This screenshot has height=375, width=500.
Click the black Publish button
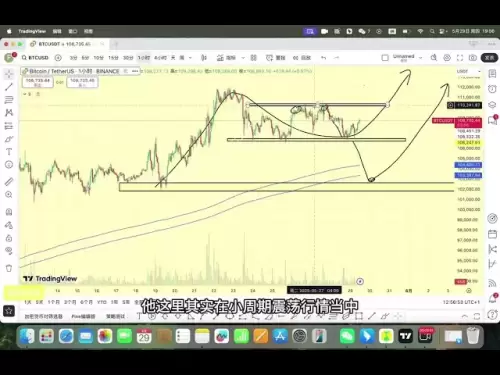point(489,58)
